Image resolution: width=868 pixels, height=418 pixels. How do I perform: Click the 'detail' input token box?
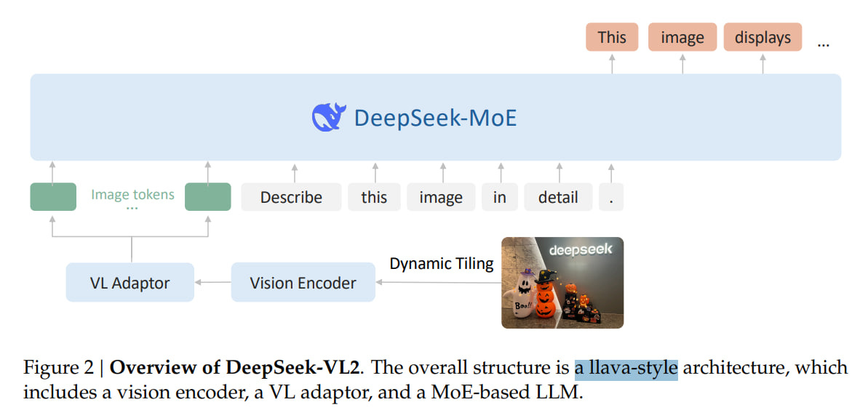pos(558,197)
